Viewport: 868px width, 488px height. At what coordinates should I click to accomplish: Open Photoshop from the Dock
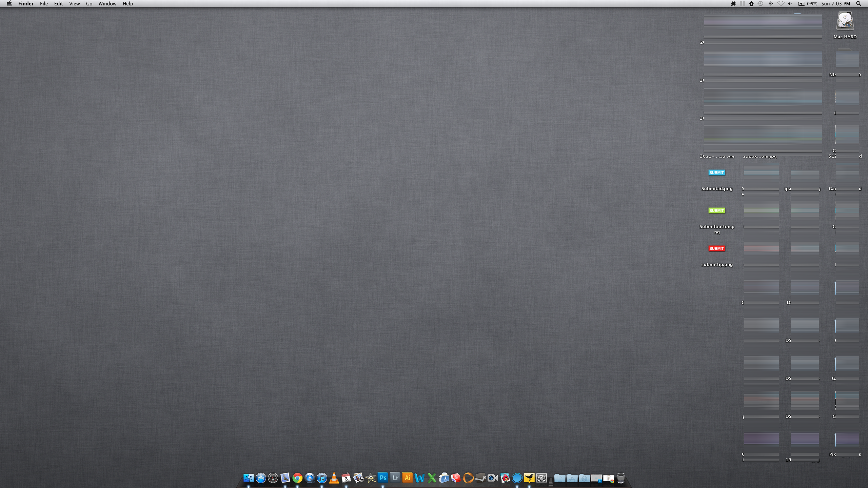pyautogui.click(x=383, y=478)
